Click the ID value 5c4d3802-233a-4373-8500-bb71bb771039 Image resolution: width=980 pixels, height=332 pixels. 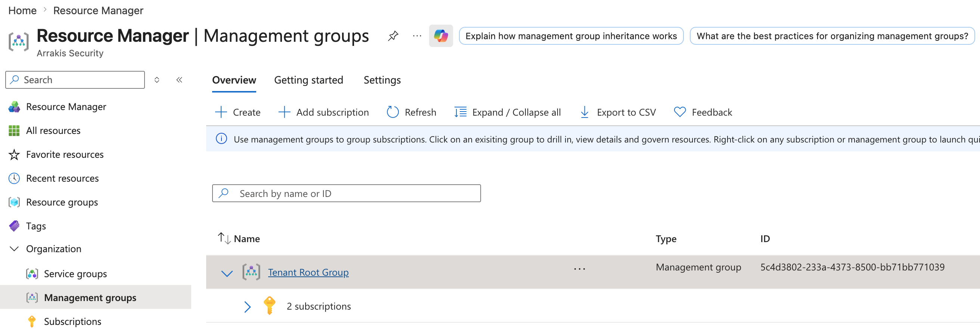click(852, 267)
